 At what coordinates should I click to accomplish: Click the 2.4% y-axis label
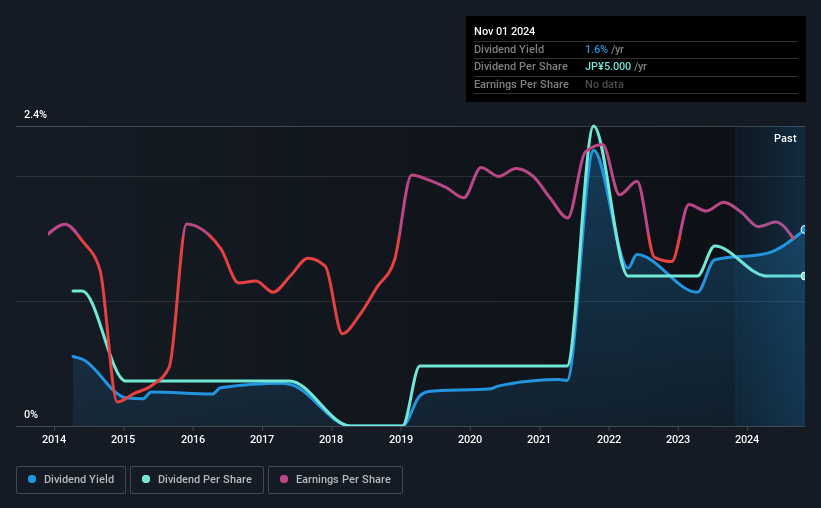(x=35, y=114)
